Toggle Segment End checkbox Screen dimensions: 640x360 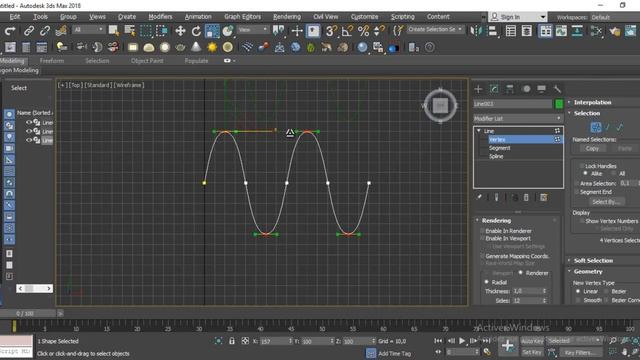[x=577, y=192]
